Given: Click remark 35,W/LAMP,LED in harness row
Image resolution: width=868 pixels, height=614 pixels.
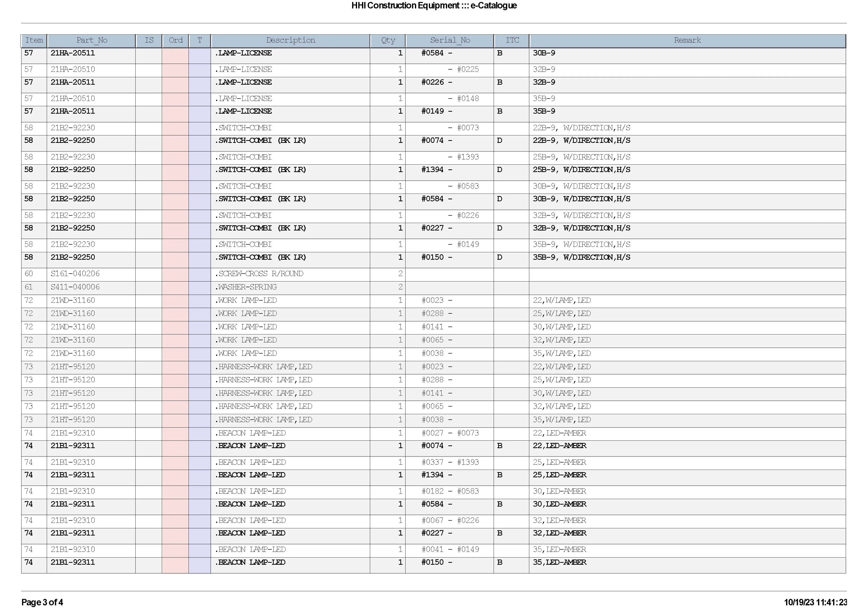Looking at the screenshot, I should [x=562, y=420].
